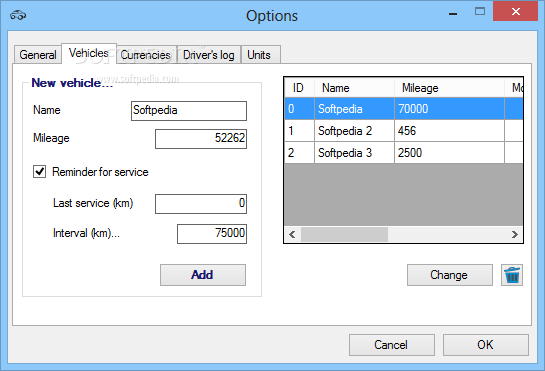The height and width of the screenshot is (371, 545).
Task: Confirm with the OK button
Action: 486,345
